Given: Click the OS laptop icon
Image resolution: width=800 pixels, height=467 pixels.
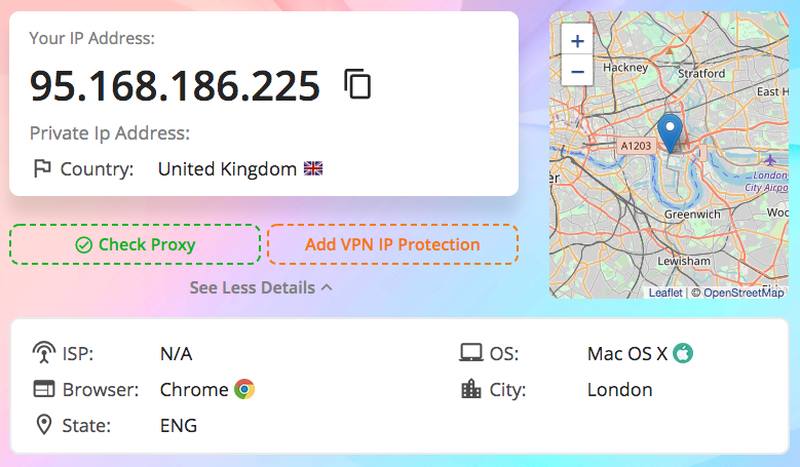Looking at the screenshot, I should (x=470, y=353).
